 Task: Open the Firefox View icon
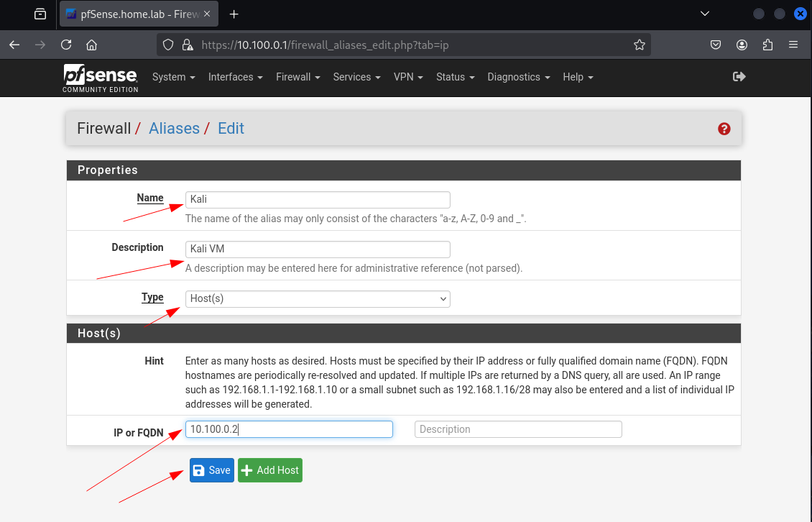(x=40, y=14)
